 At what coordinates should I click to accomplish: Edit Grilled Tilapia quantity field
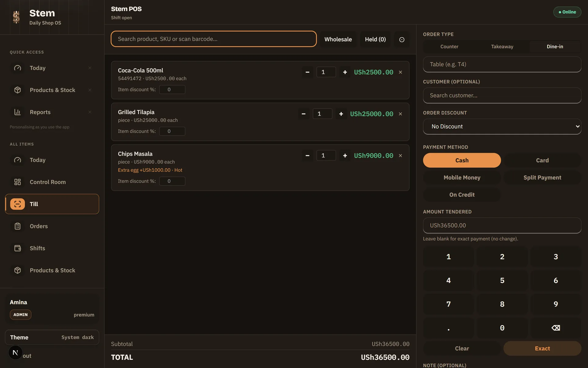click(322, 114)
